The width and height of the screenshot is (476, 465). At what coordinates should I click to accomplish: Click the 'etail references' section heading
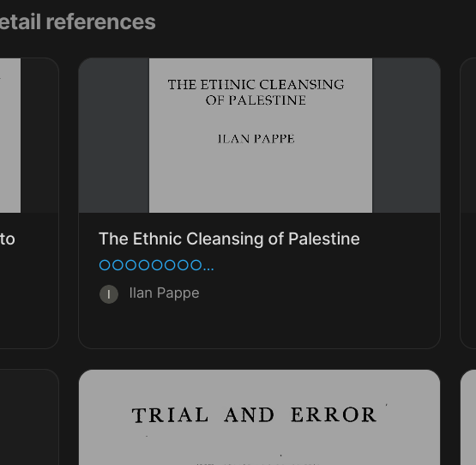[78, 22]
